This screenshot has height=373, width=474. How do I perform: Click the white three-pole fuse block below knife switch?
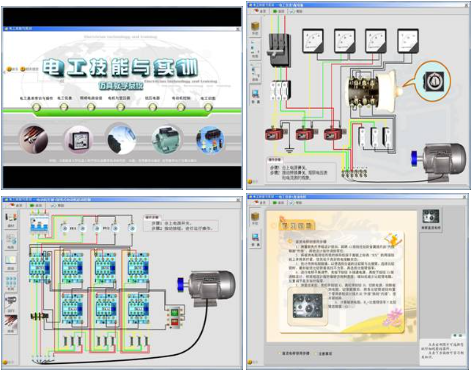[280, 90]
